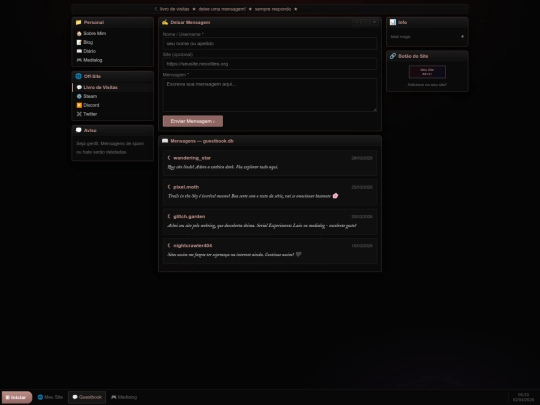This screenshot has height=405, width=540.
Task: Click the Aviso notice text
Action: (110, 148)
